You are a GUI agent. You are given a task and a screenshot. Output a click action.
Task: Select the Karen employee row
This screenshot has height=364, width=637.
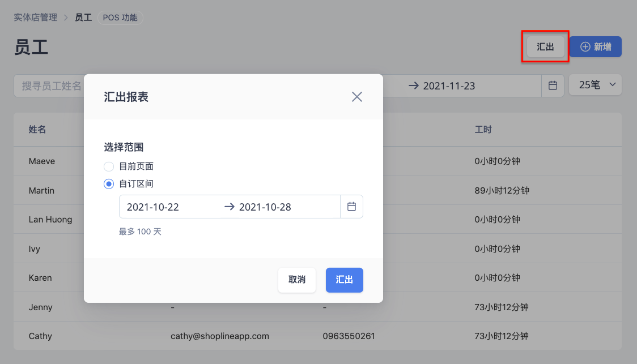pyautogui.click(x=318, y=278)
